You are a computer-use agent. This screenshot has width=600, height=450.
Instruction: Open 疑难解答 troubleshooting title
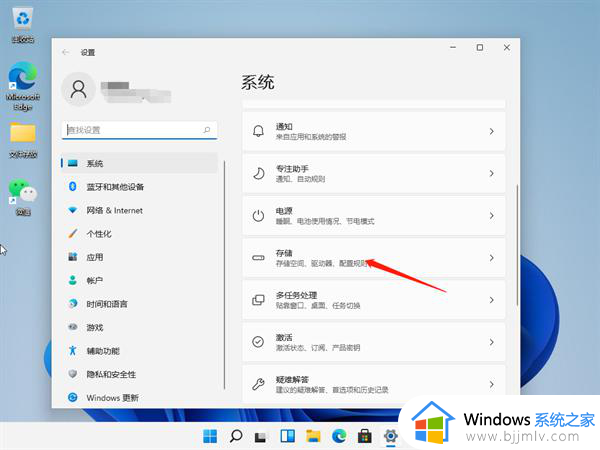point(292,379)
